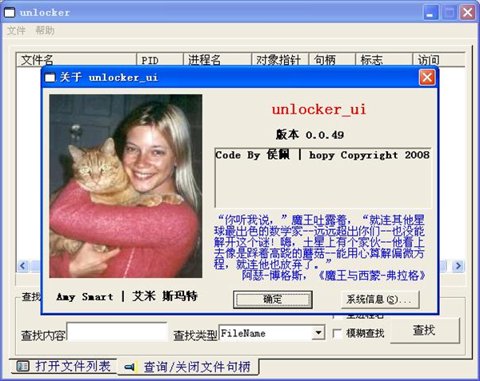Viewport: 480px width, 381px height.
Task: Click the Amy Smart caption text
Action: pos(127,296)
